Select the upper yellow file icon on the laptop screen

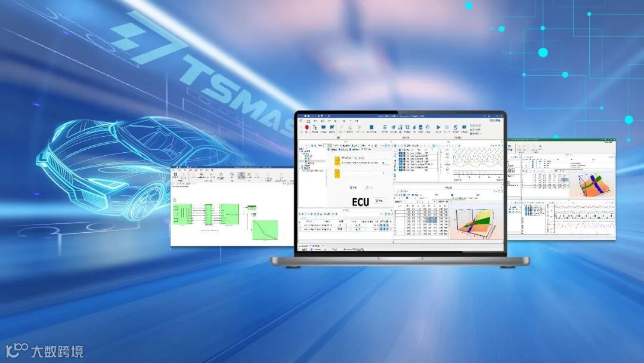(337, 161)
